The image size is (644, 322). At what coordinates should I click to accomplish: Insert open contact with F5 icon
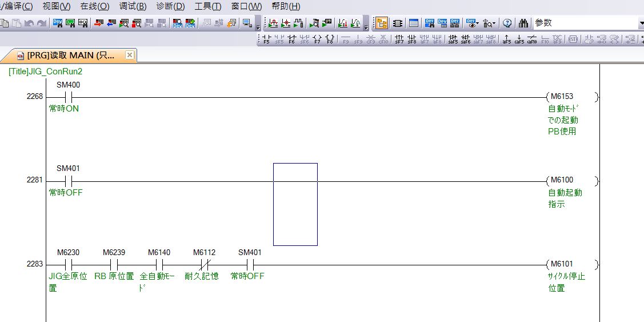coord(266,39)
